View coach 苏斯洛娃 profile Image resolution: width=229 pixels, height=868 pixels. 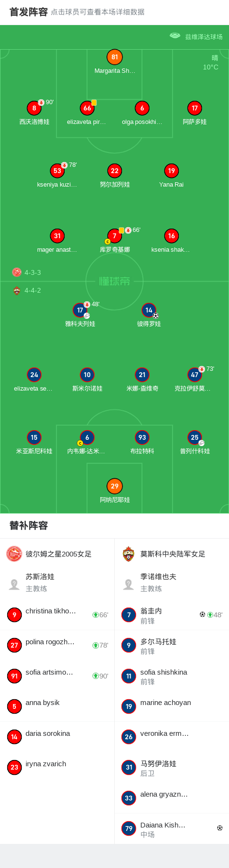tap(57, 583)
